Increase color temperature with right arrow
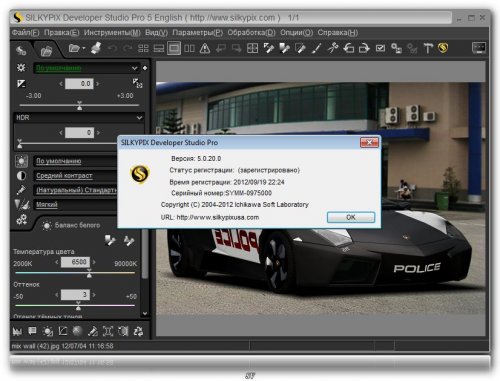The width and height of the screenshot is (500, 381). tap(94, 262)
